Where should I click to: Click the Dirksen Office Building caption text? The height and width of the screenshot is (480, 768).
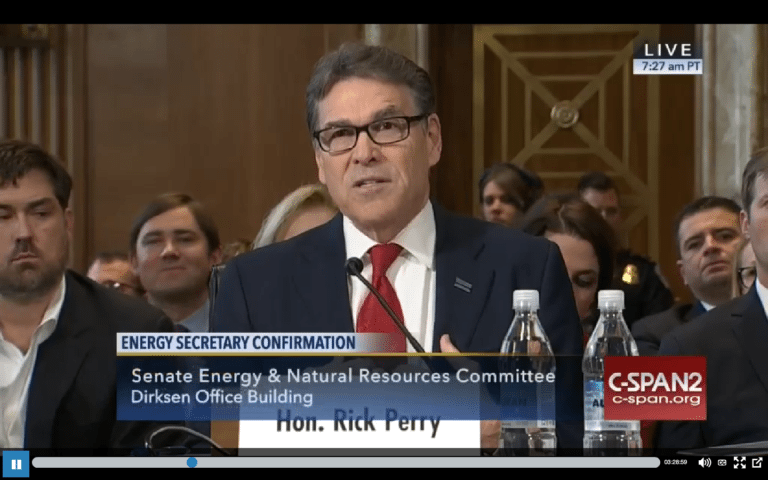point(222,397)
